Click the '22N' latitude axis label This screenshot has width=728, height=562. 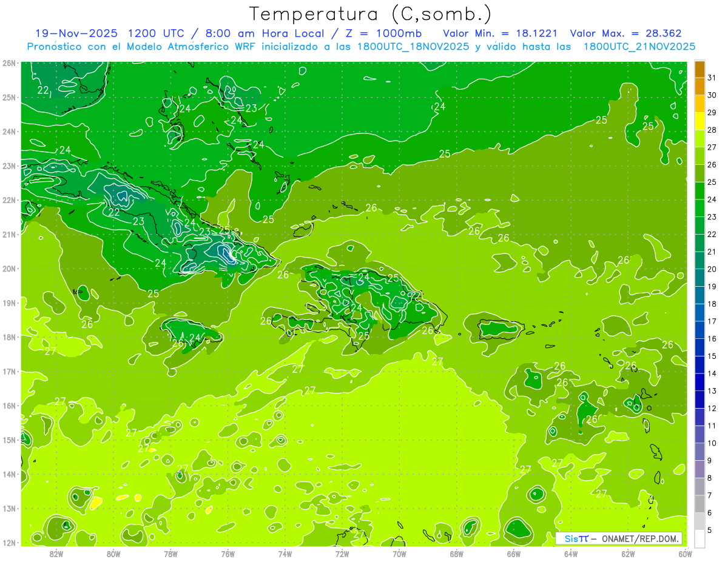9,200
